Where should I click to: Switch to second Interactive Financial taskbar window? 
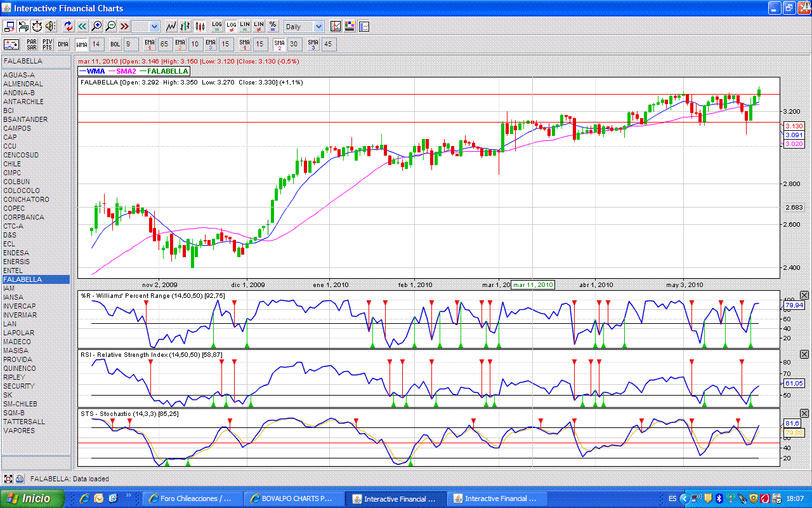(x=496, y=498)
